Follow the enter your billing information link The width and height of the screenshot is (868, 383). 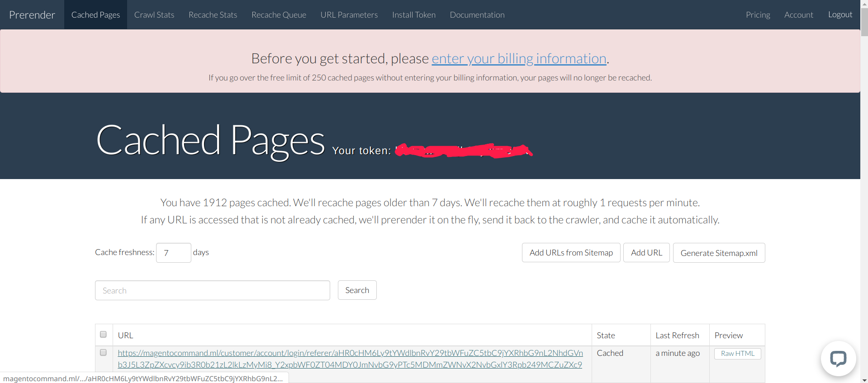click(519, 59)
